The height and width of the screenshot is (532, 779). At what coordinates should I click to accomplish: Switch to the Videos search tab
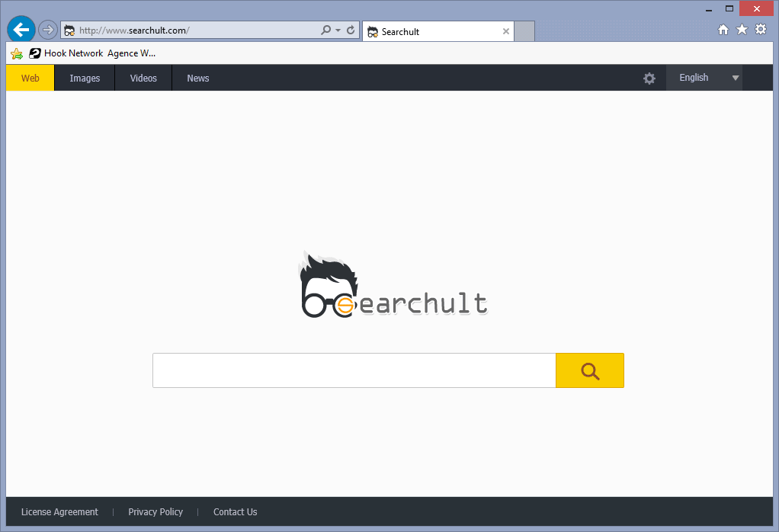point(143,79)
